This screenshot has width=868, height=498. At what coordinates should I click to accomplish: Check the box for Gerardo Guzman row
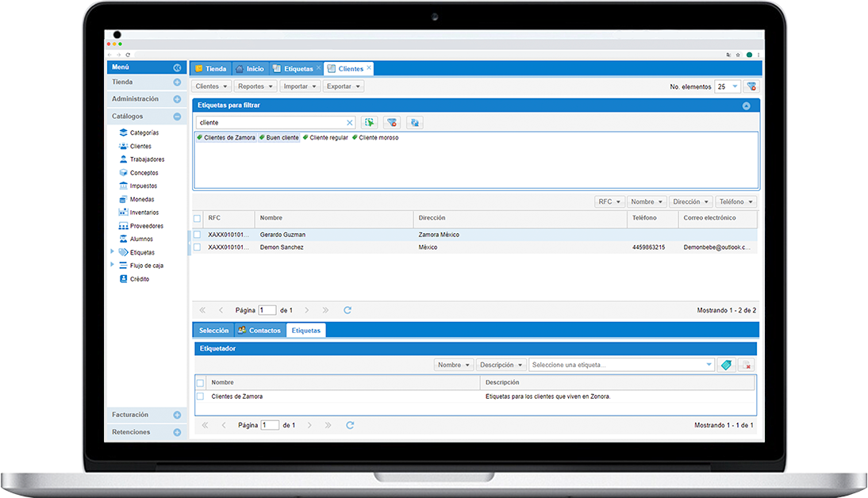(197, 235)
